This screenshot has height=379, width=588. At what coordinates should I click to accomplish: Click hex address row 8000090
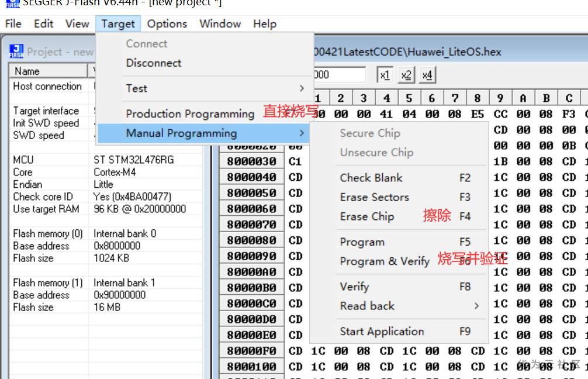[252, 256]
